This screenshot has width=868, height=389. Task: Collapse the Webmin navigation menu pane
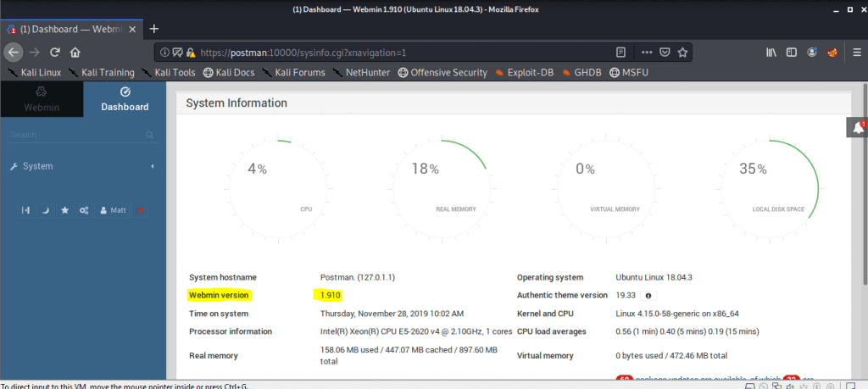coord(25,210)
